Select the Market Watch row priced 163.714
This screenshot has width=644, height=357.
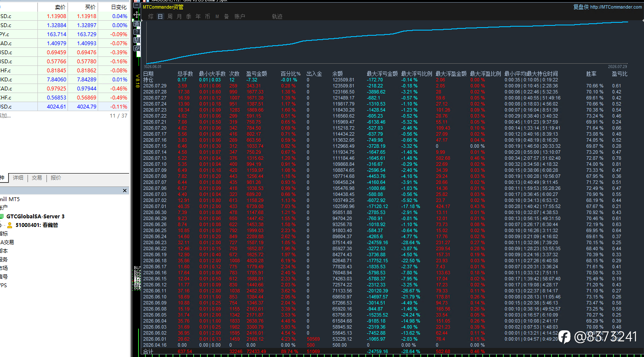tap(65, 34)
